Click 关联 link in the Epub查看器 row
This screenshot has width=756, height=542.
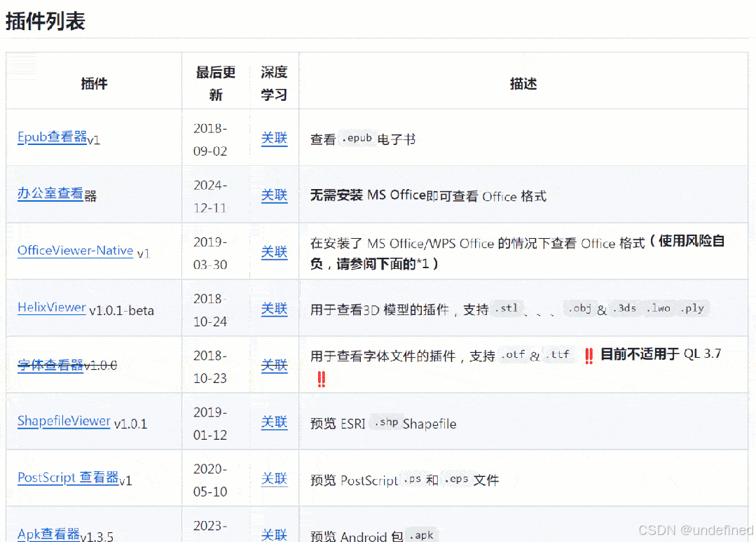click(x=274, y=139)
